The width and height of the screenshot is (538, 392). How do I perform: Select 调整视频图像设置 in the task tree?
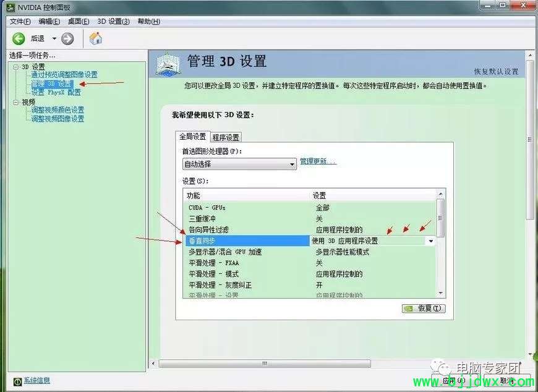point(58,119)
